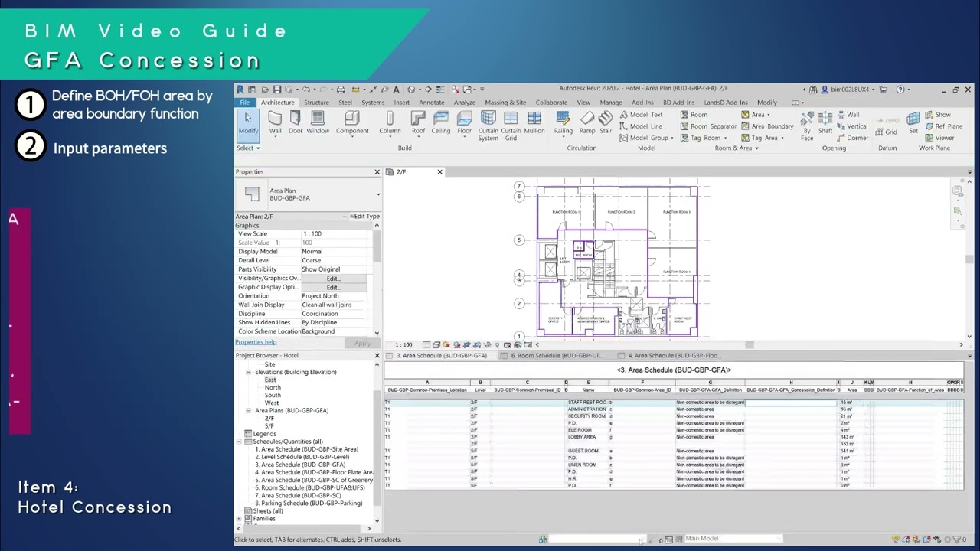Select the Component tool

(352, 122)
